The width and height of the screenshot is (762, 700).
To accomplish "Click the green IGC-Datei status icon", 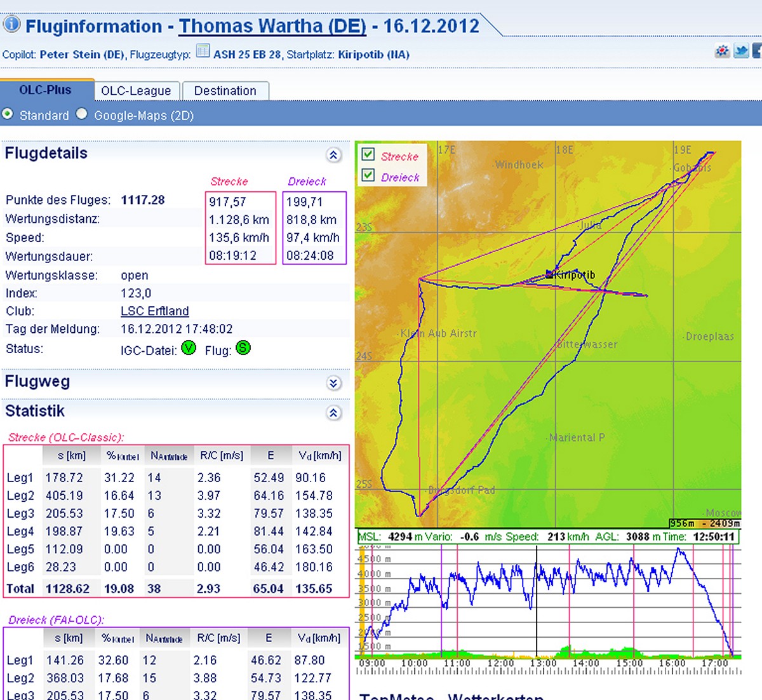I will click(x=189, y=348).
